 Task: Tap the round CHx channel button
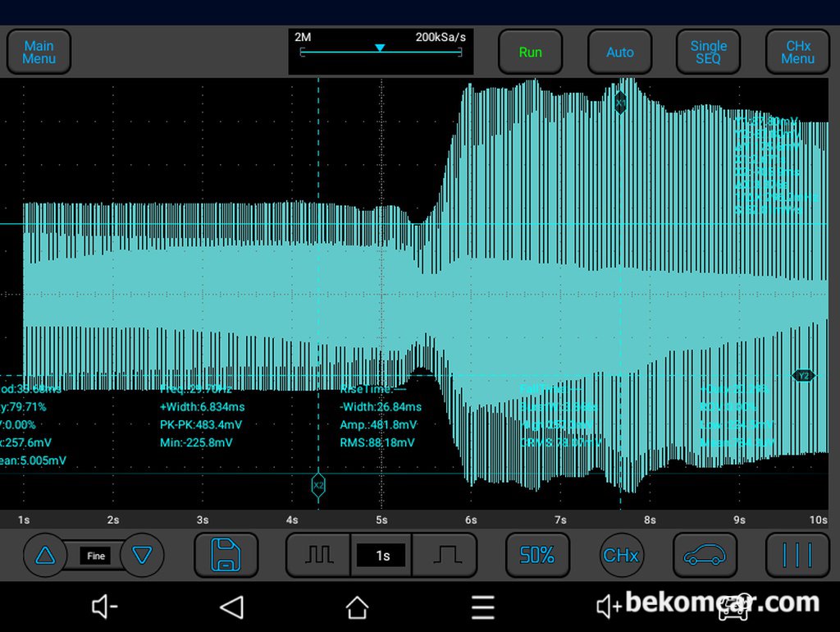tap(621, 555)
